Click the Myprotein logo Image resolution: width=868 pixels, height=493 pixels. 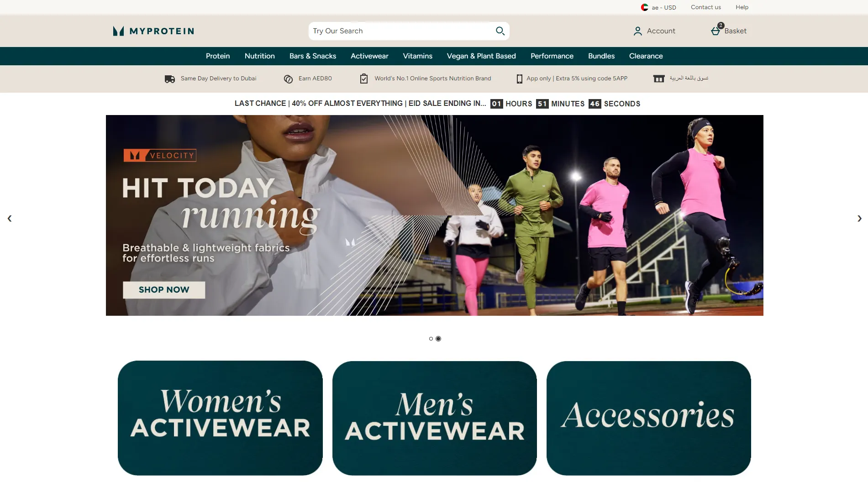153,31
